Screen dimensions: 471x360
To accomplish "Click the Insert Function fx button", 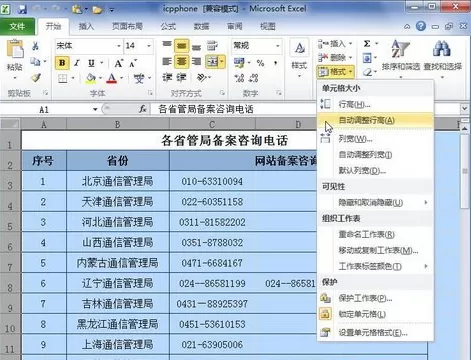I will click(143, 109).
